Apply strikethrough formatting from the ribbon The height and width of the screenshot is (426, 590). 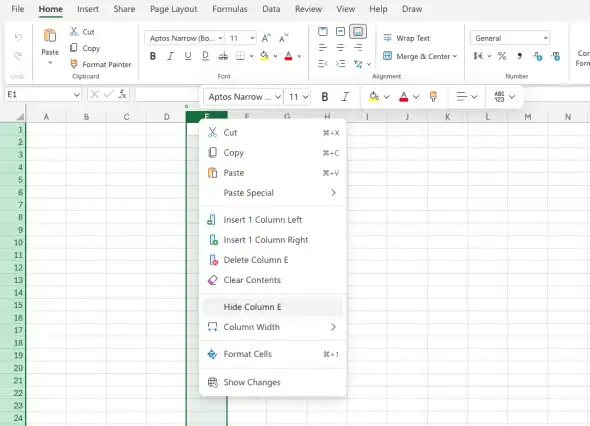pyautogui.click(x=223, y=56)
